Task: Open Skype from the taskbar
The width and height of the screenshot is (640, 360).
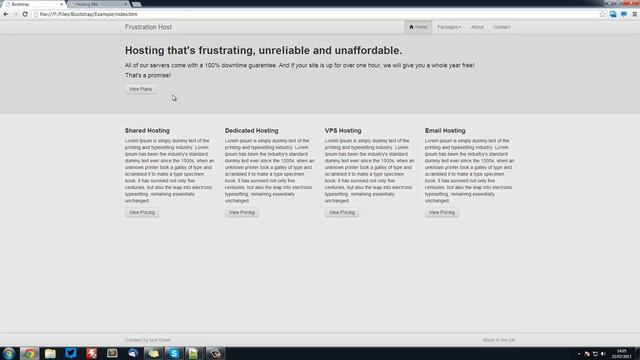Action: point(174,353)
